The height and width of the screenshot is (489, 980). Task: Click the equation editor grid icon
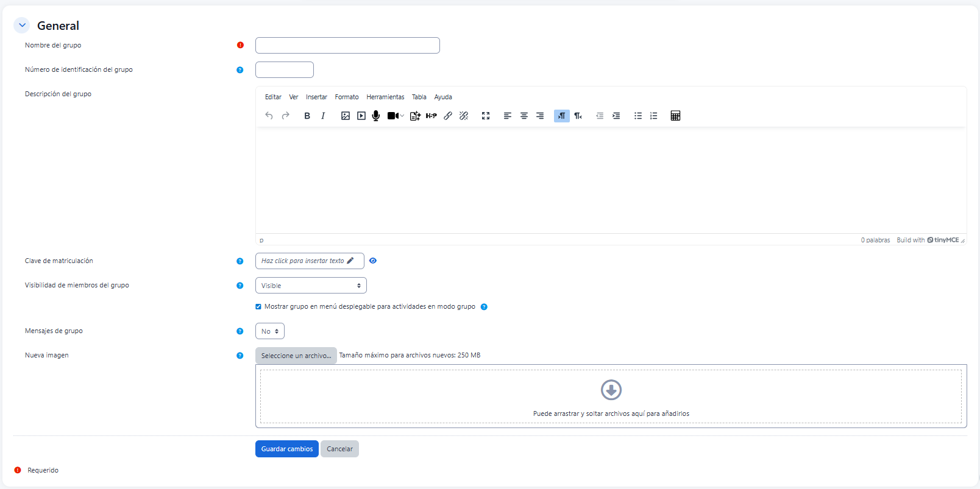point(675,116)
